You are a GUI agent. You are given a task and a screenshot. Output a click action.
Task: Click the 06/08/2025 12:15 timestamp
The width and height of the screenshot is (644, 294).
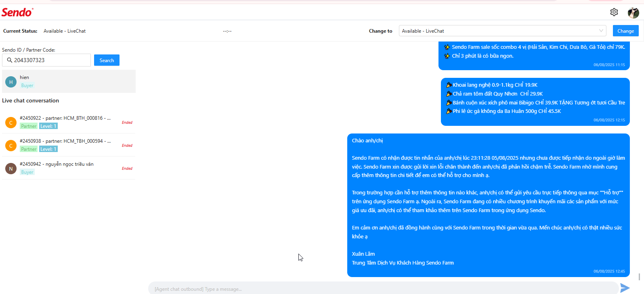pos(609,120)
